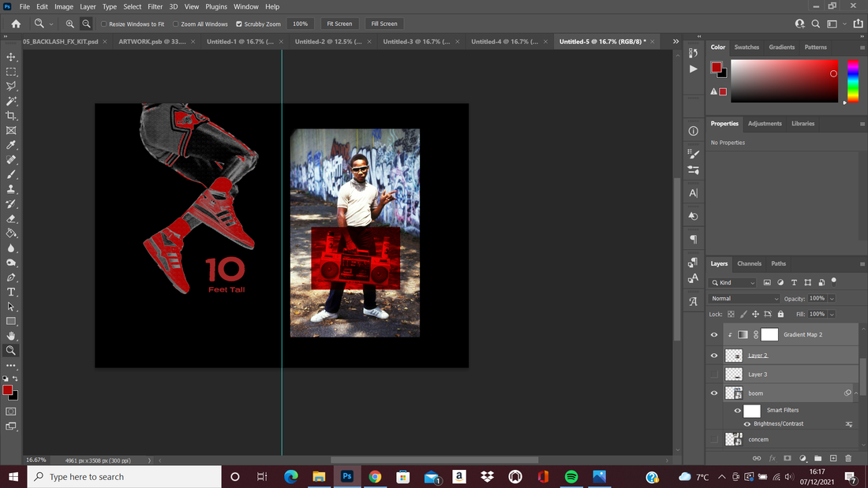This screenshot has height=488, width=868.
Task: Select the Move tool
Action: [x=11, y=57]
